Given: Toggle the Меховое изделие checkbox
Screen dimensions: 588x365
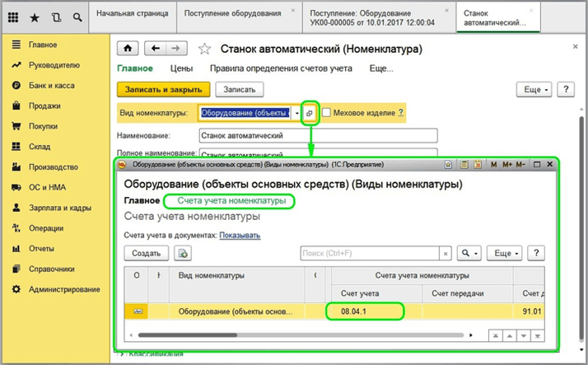Looking at the screenshot, I should click(327, 112).
